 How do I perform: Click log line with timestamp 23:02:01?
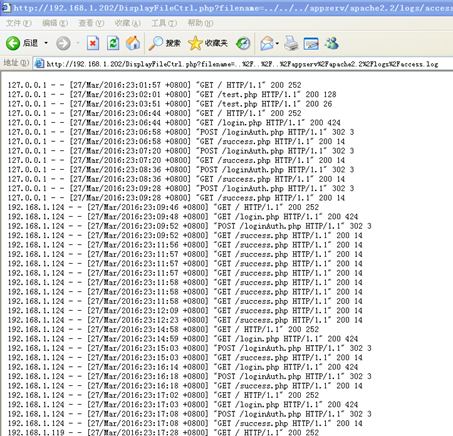(x=172, y=94)
